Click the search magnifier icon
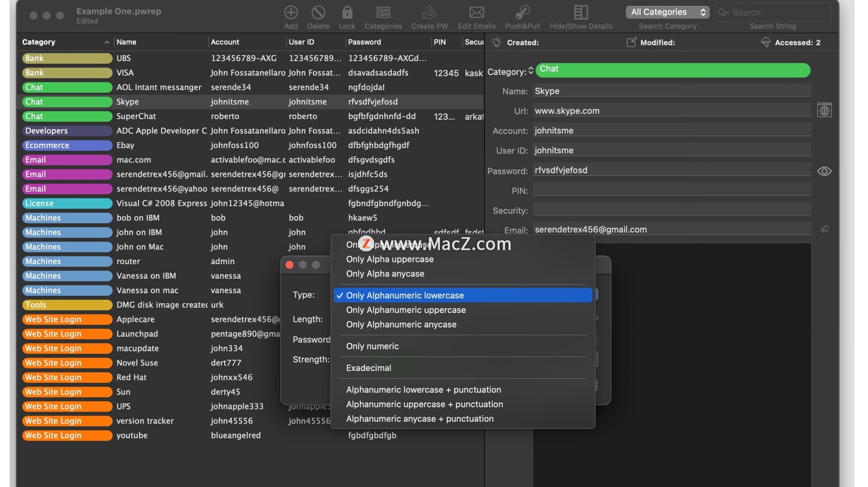This screenshot has width=868, height=487. coord(723,13)
